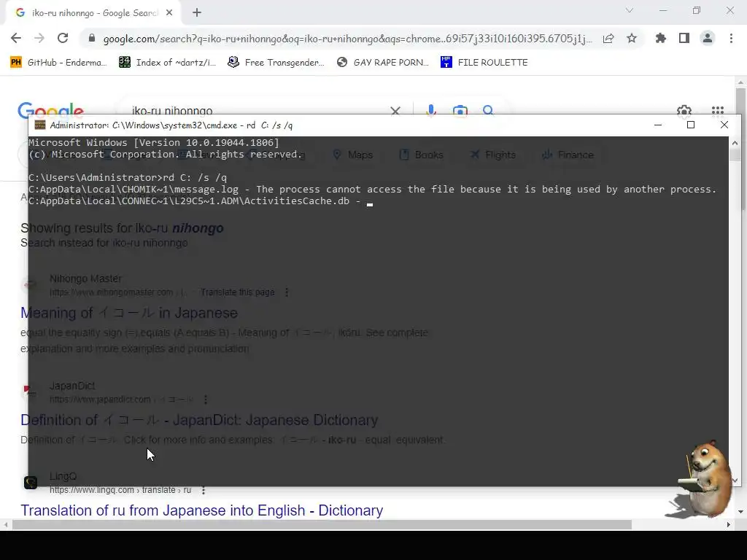Open the tab search chevron

[x=630, y=10]
